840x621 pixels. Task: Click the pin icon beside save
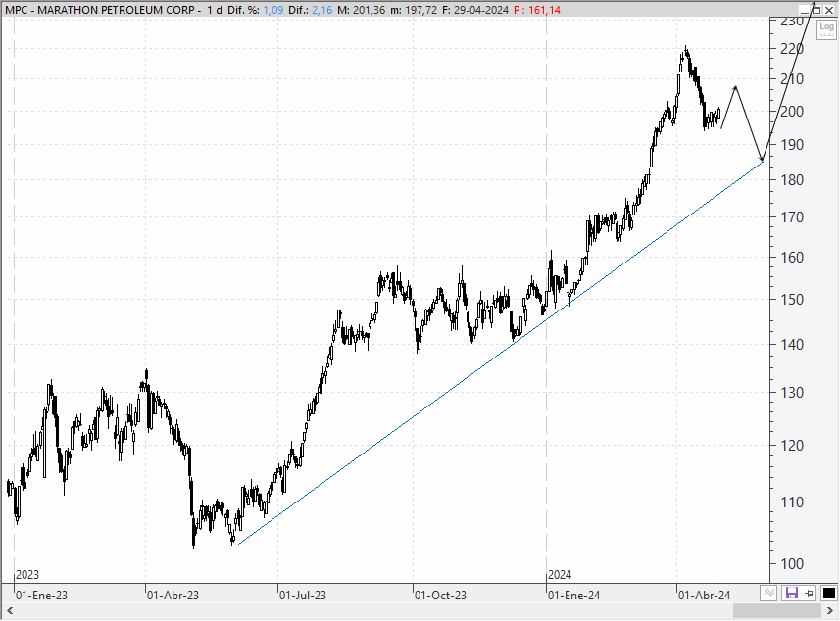pyautogui.click(x=809, y=594)
